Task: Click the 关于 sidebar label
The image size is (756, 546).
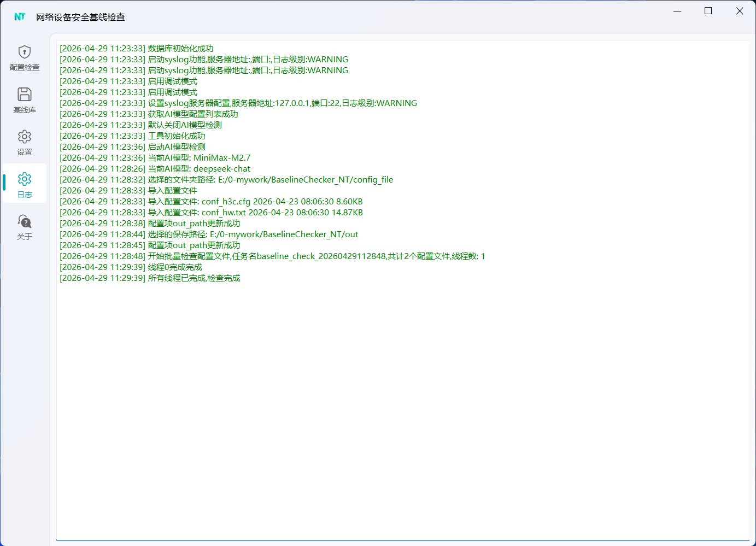Action: tap(25, 237)
